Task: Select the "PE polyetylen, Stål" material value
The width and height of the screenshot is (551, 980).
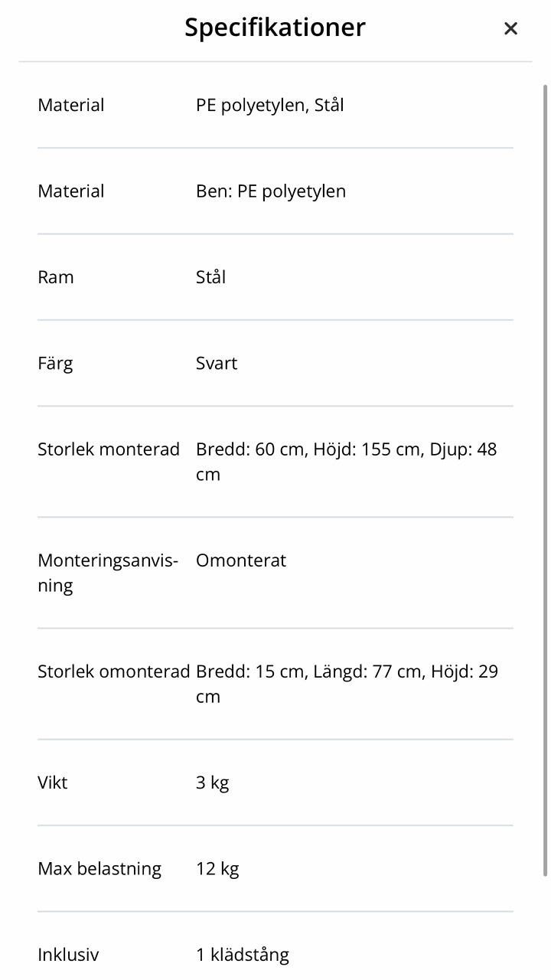Action: (269, 105)
